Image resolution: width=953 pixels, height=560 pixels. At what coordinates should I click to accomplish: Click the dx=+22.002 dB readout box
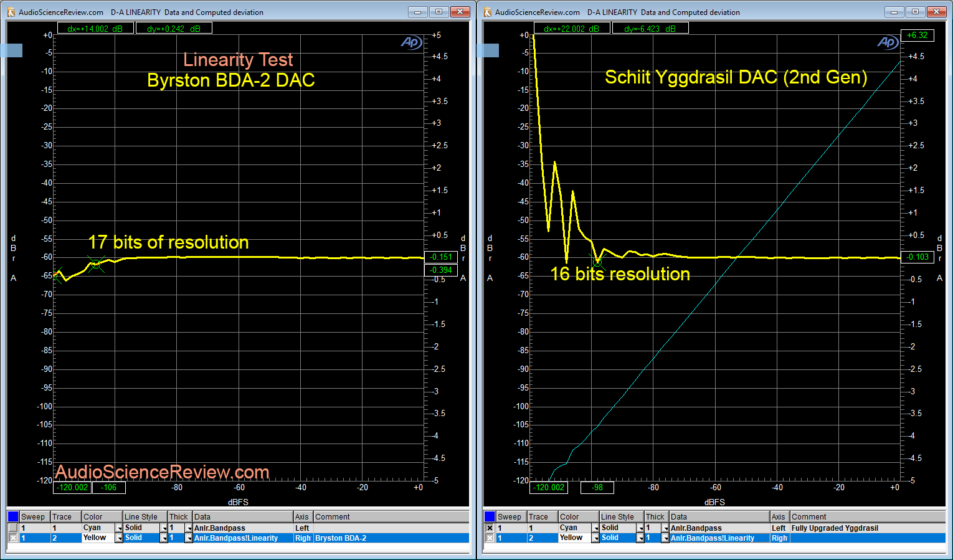(x=572, y=28)
